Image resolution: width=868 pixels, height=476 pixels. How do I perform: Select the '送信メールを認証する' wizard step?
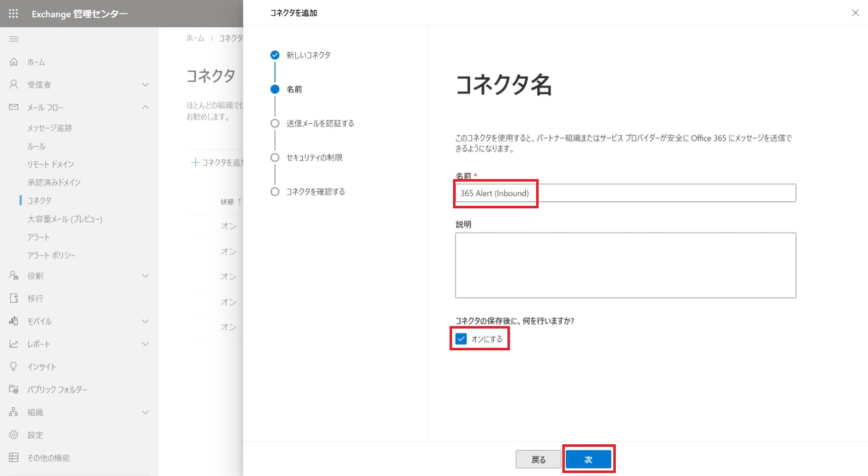point(320,124)
